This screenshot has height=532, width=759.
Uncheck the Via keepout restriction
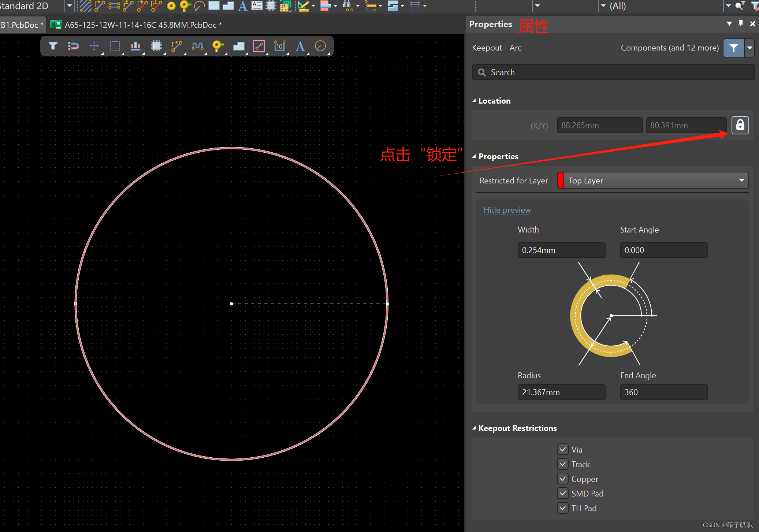click(563, 449)
